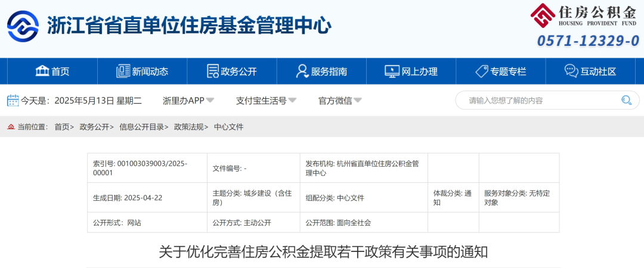Click the chat bubbles icon beside 互动社区

point(571,71)
